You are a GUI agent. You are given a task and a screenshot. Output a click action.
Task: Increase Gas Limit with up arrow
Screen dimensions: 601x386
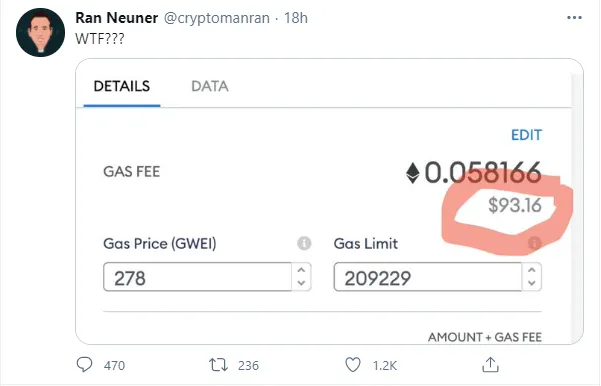(x=532, y=270)
